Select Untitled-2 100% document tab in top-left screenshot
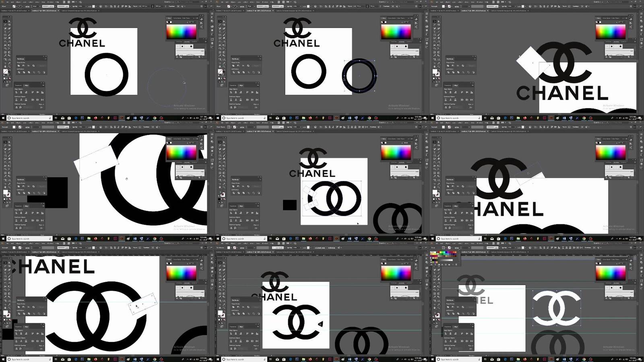Image resolution: width=644 pixels, height=362 pixels. [45, 10]
